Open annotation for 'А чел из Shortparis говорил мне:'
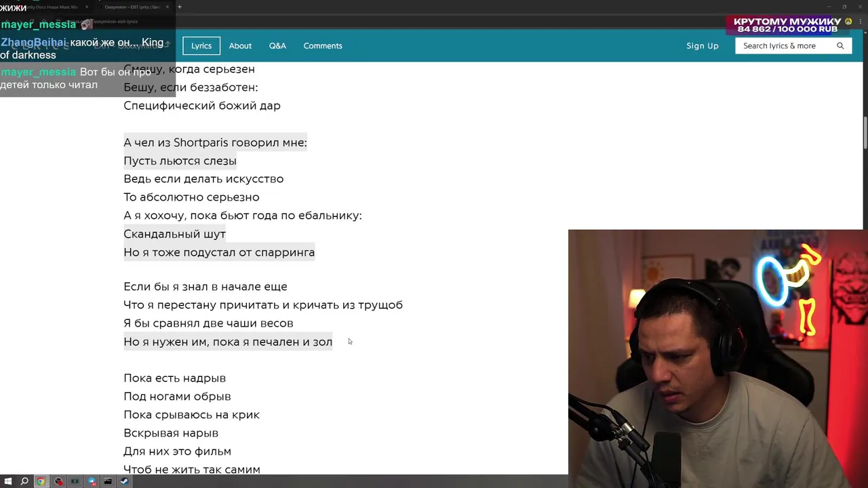The width and height of the screenshot is (868, 488). tap(215, 142)
